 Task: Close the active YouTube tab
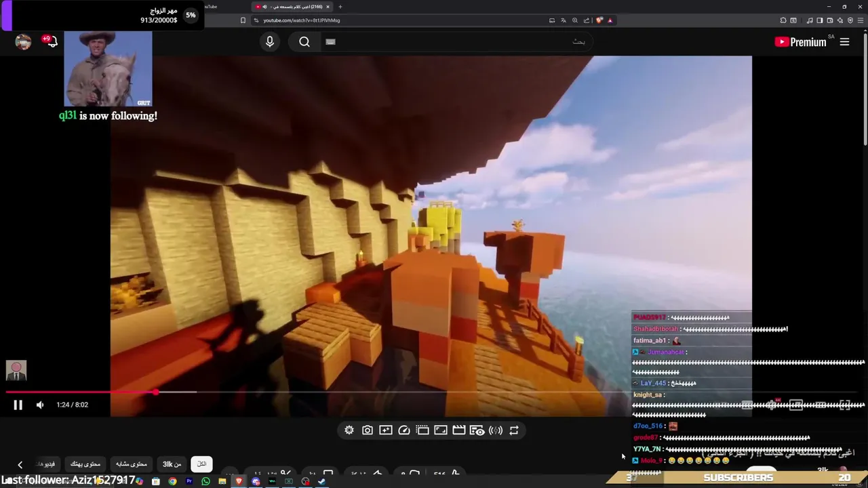click(328, 7)
